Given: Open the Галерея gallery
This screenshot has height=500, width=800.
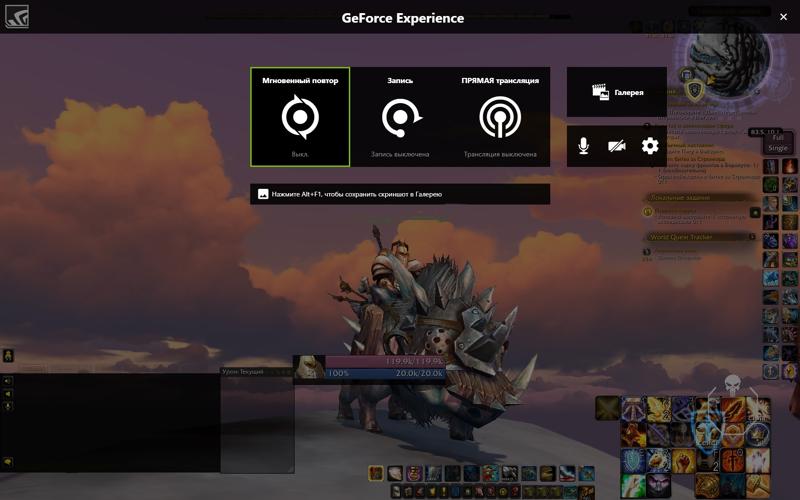Looking at the screenshot, I should pos(617,92).
